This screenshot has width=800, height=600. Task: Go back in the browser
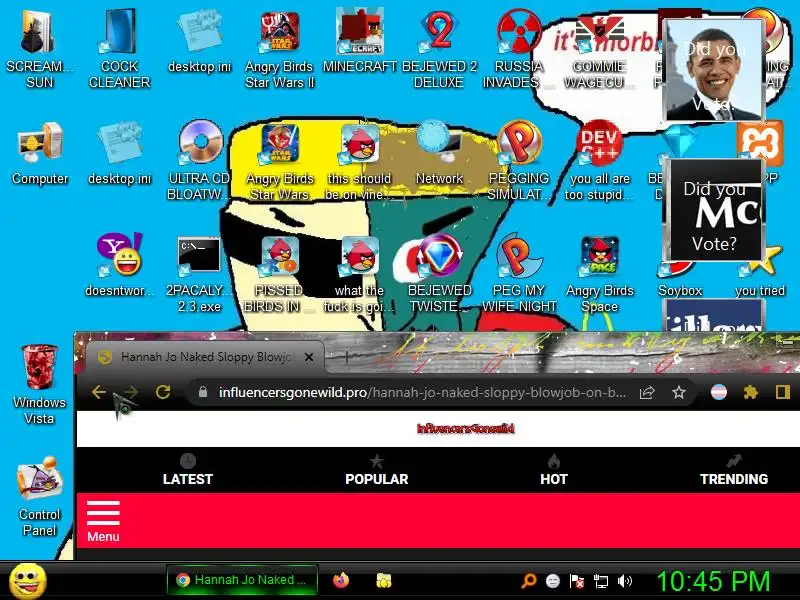(x=98, y=392)
